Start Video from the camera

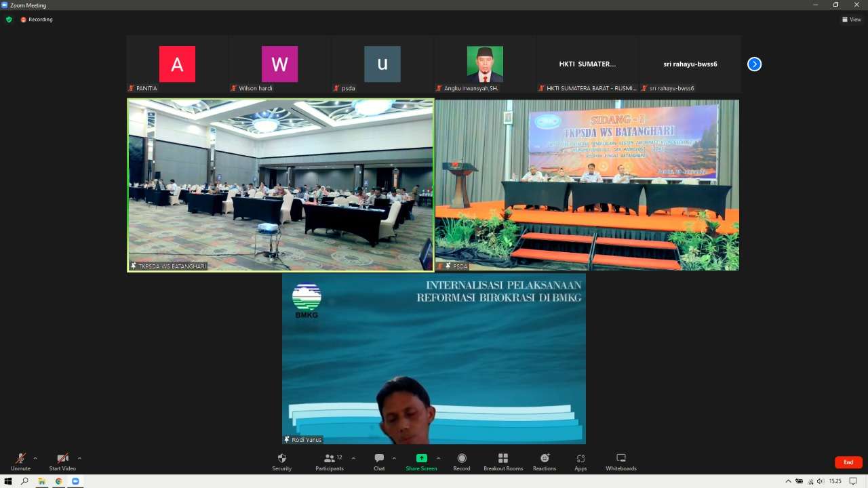tap(62, 462)
